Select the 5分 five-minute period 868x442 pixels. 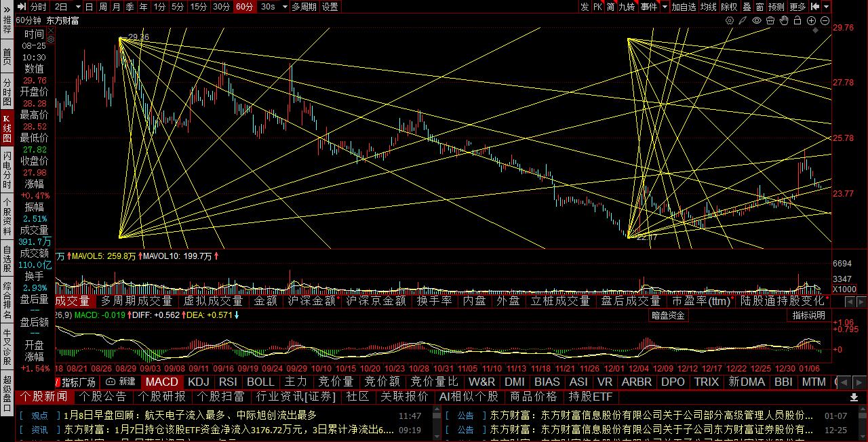[178, 7]
